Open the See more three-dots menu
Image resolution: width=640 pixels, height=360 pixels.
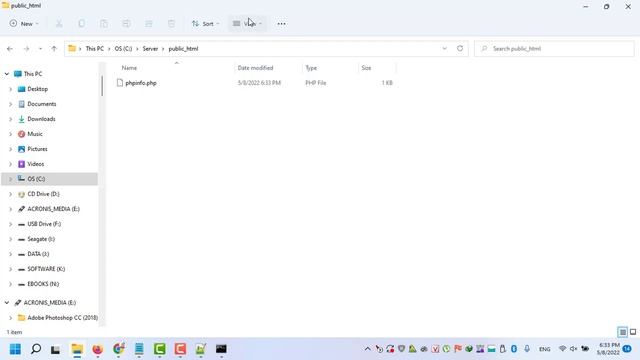(x=281, y=24)
